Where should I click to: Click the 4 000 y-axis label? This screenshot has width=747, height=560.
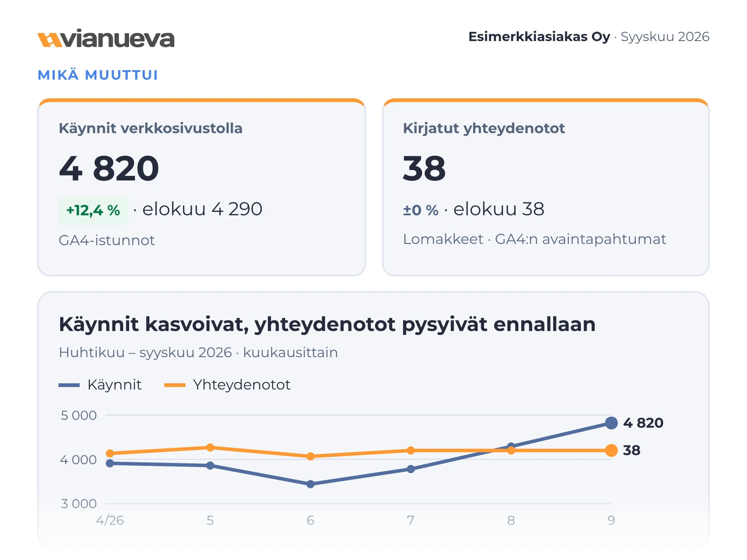tap(78, 460)
